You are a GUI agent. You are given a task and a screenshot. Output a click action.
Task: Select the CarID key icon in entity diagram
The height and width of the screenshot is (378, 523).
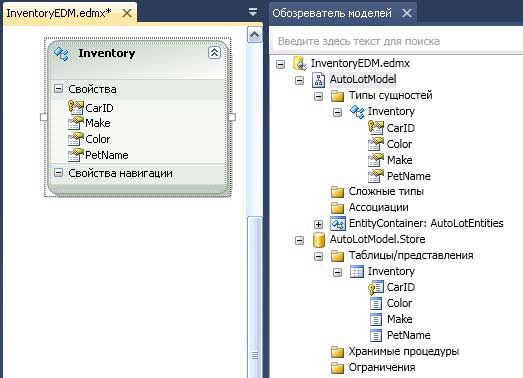(76, 107)
